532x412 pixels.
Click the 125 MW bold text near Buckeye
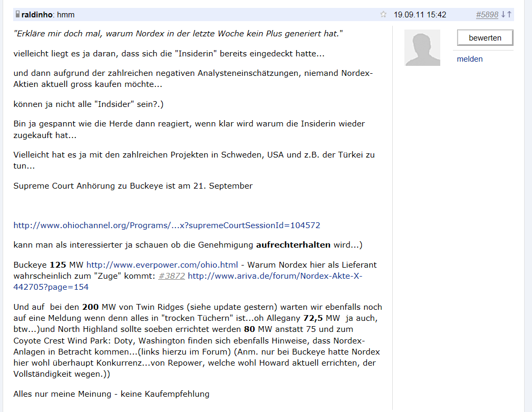60,265
